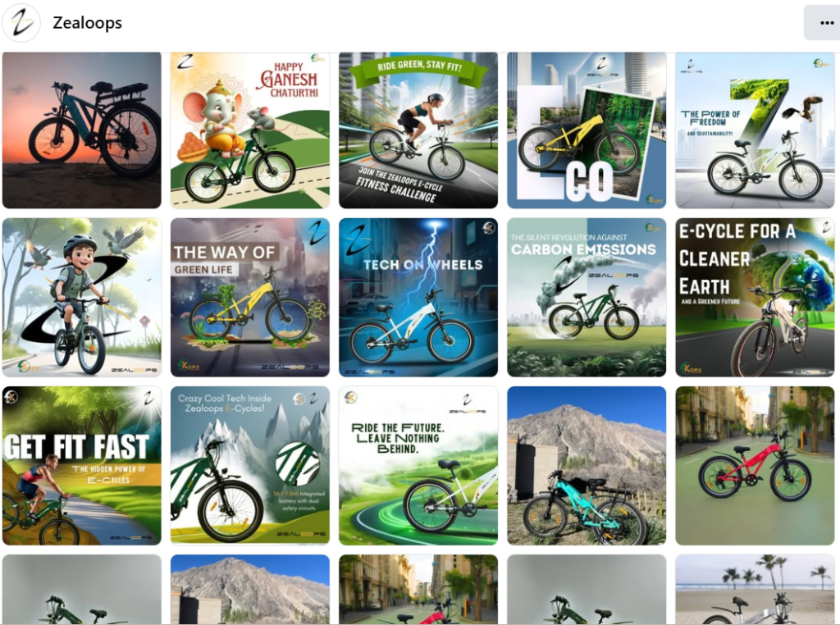Viewport: 840px width, 625px height.
Task: Open the cartoon boy cycling image
Action: (81, 297)
